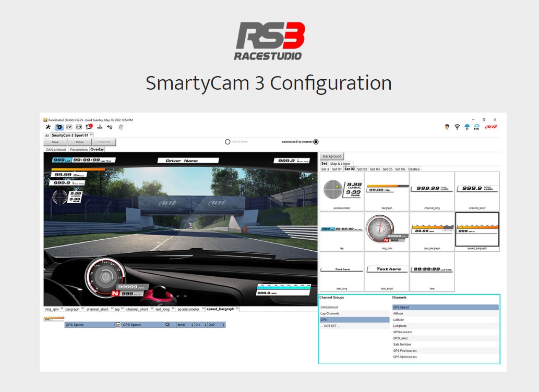Select the Latitude channel
The image size is (539, 392).
click(446, 320)
